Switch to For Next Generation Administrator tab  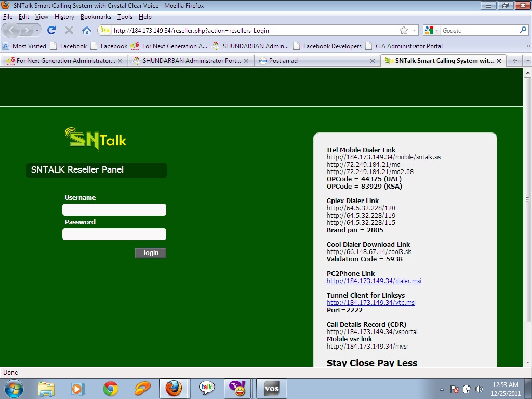(63, 61)
